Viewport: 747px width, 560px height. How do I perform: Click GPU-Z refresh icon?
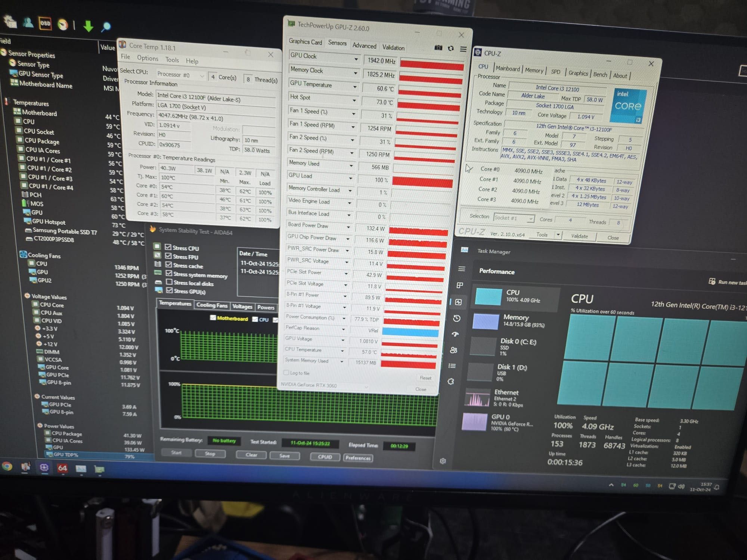click(451, 48)
